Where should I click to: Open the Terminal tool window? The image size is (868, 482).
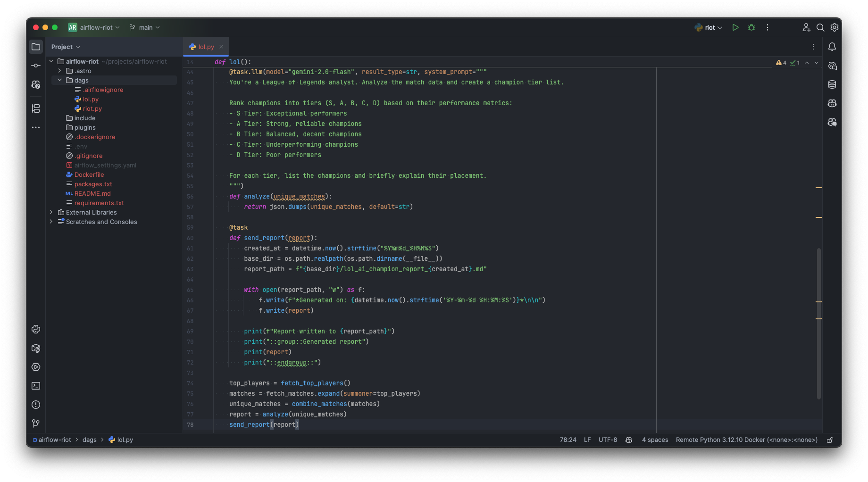[36, 386]
